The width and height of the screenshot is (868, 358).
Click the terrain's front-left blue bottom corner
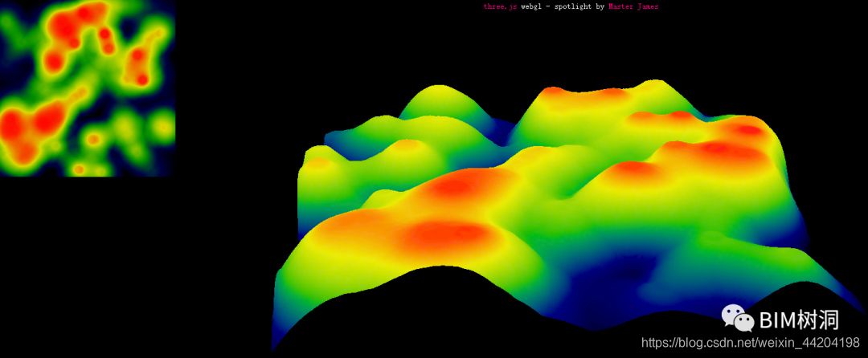[x=278, y=334]
